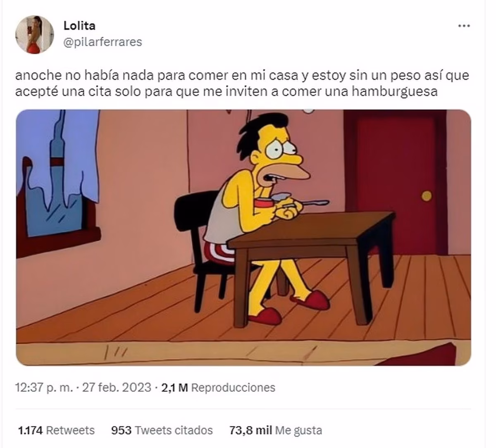Image resolution: width=496 pixels, height=448 pixels.
Task: Click the tweet text about the hamburguesa
Action: [242, 84]
